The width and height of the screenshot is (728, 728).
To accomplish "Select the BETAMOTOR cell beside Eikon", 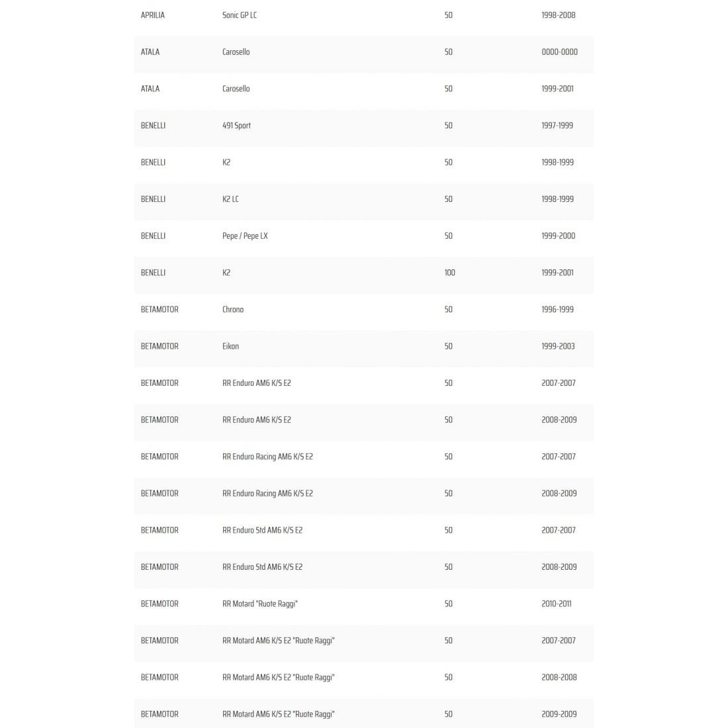I will pos(159,346).
